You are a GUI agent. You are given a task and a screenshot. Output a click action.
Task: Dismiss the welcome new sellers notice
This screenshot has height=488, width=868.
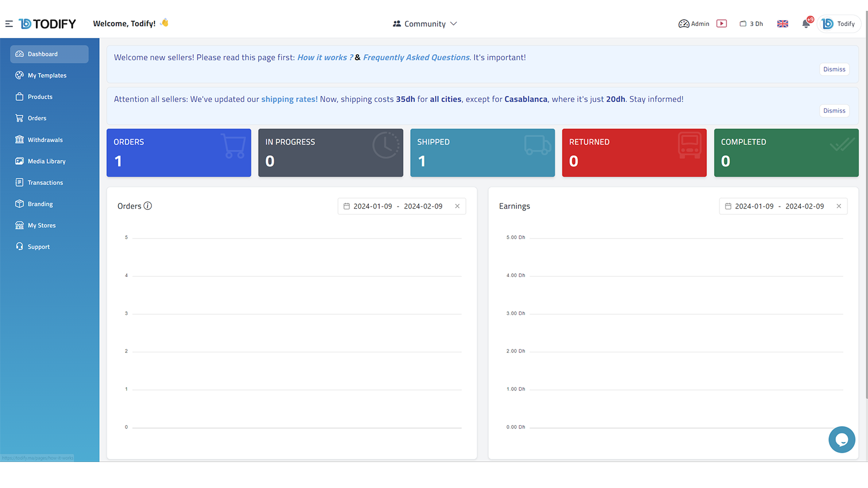[834, 69]
